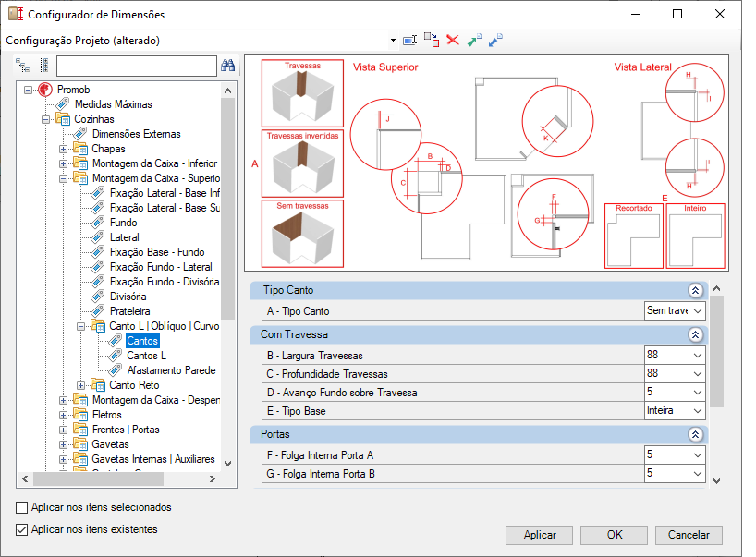
Task: Select Afastamento Parede tree item
Action: pyautogui.click(x=171, y=370)
